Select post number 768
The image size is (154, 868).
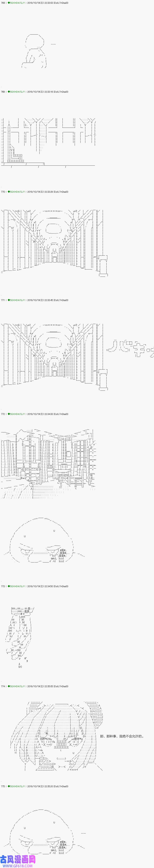(x=3, y=3)
